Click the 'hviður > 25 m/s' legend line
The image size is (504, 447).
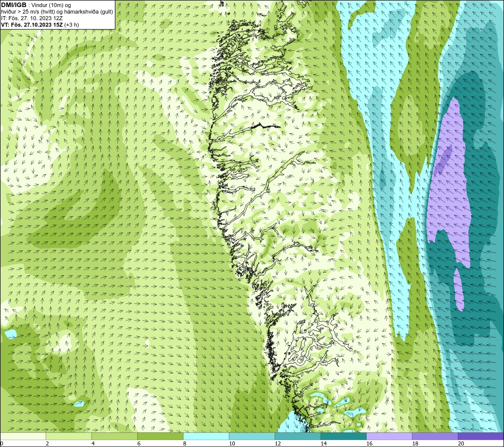coord(57,12)
